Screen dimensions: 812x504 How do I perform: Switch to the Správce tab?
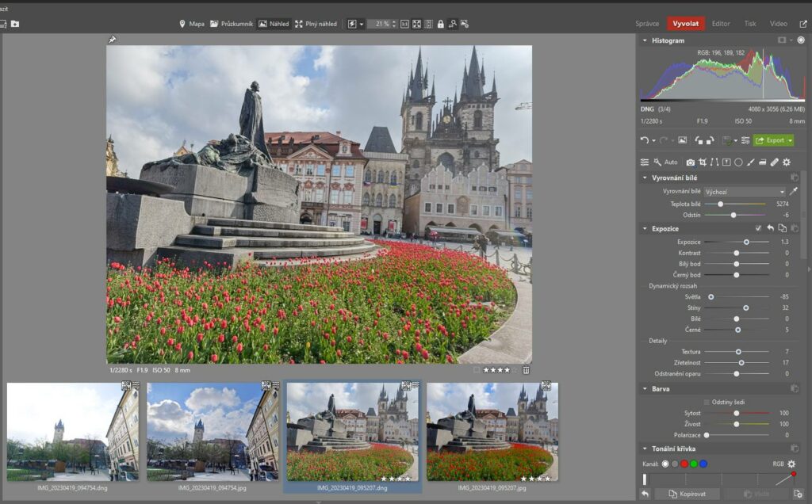click(647, 24)
